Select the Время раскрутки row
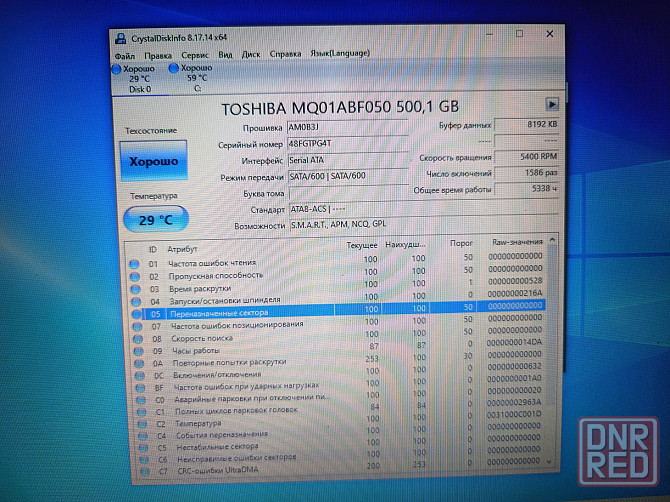670x502 pixels. tap(337, 285)
